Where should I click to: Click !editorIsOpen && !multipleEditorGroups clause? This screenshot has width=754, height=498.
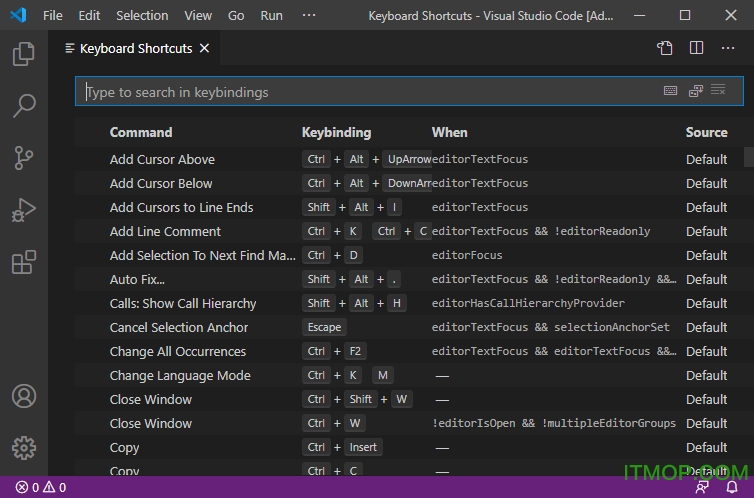[x=553, y=423]
